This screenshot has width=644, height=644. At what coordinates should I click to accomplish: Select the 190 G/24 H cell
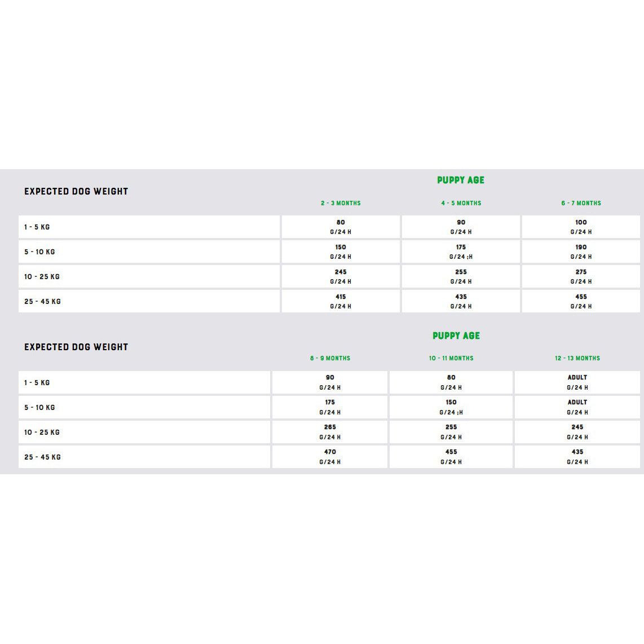(581, 252)
